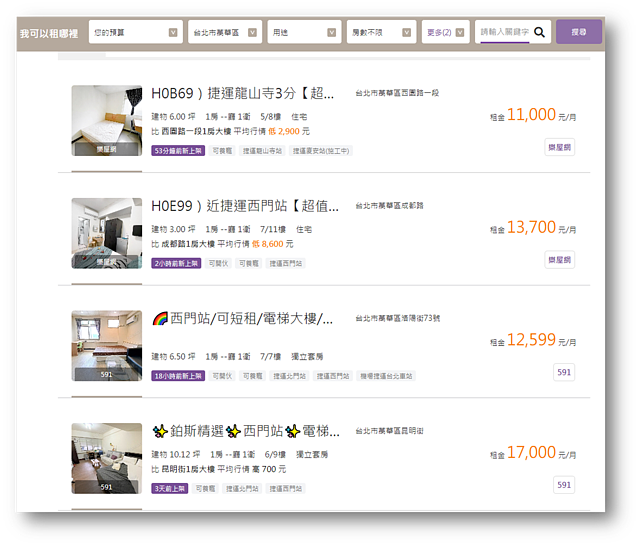The image size is (639, 546).
Task: Click 捷運西門站 tag in 西門站/可短租 listing
Action: click(333, 376)
